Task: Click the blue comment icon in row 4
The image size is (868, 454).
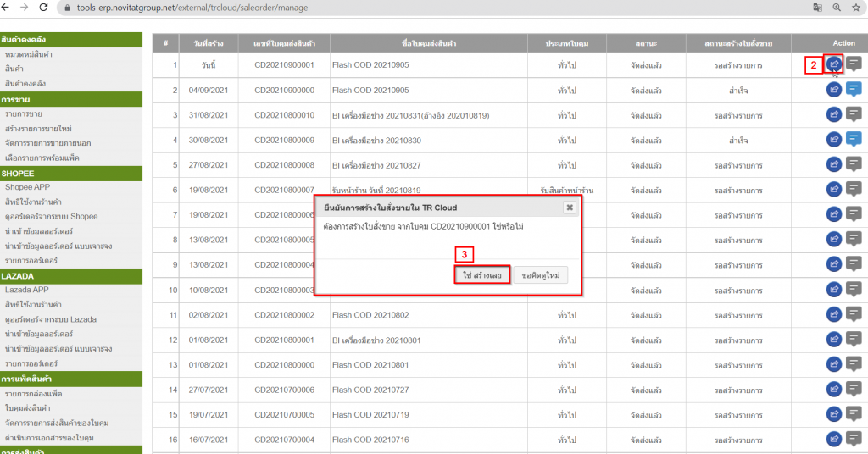Action: pos(854,139)
